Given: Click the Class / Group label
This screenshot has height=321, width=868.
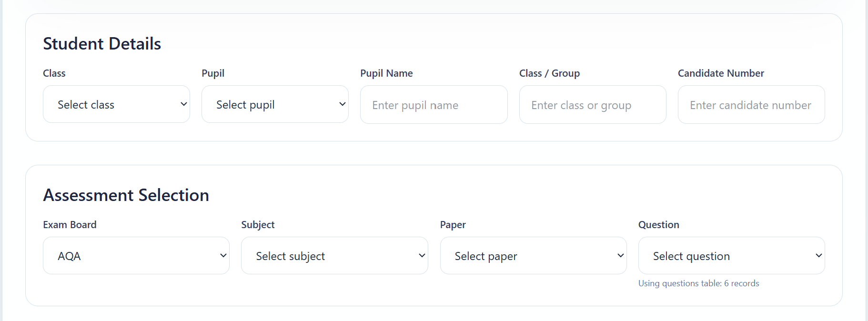Looking at the screenshot, I should (549, 73).
